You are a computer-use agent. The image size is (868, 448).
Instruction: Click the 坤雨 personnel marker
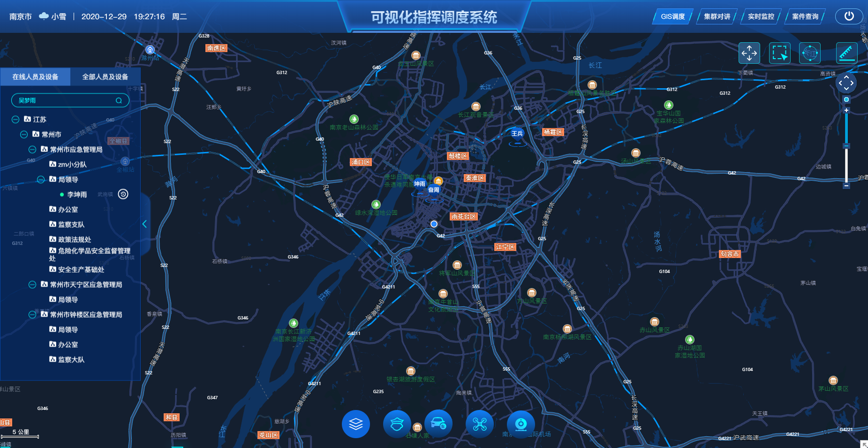(420, 185)
